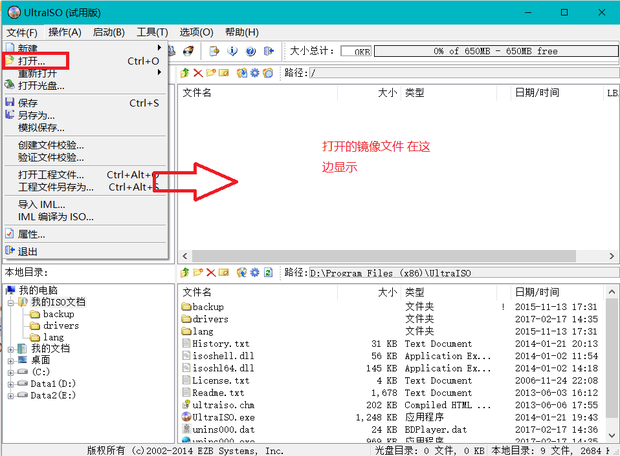Open the File (文件) menu
This screenshot has height=456, width=620.
click(22, 32)
